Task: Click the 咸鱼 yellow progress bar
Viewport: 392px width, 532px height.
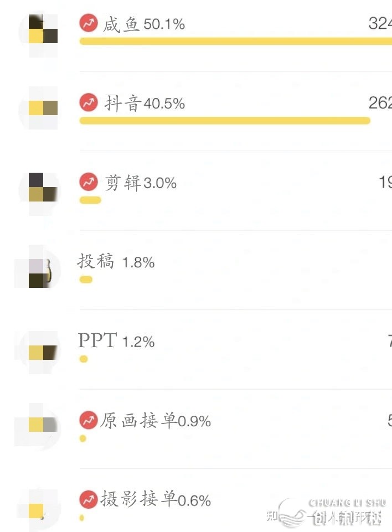Action: pyautogui.click(x=235, y=42)
